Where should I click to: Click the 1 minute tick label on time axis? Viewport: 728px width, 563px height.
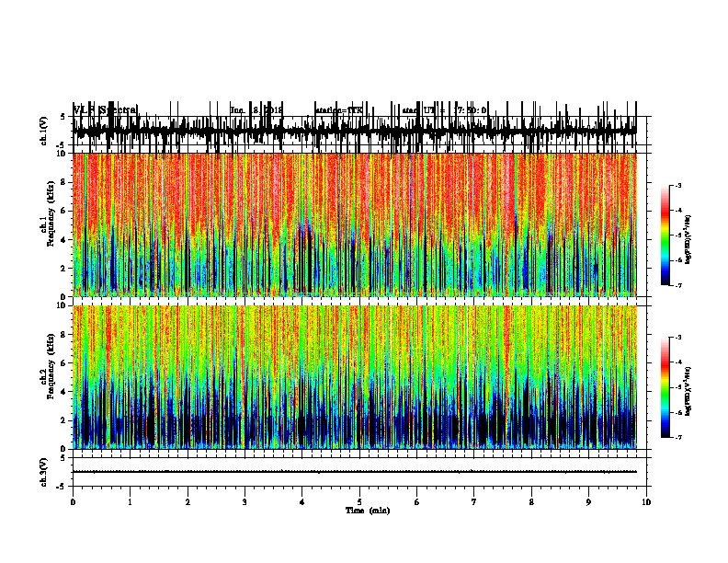130,501
